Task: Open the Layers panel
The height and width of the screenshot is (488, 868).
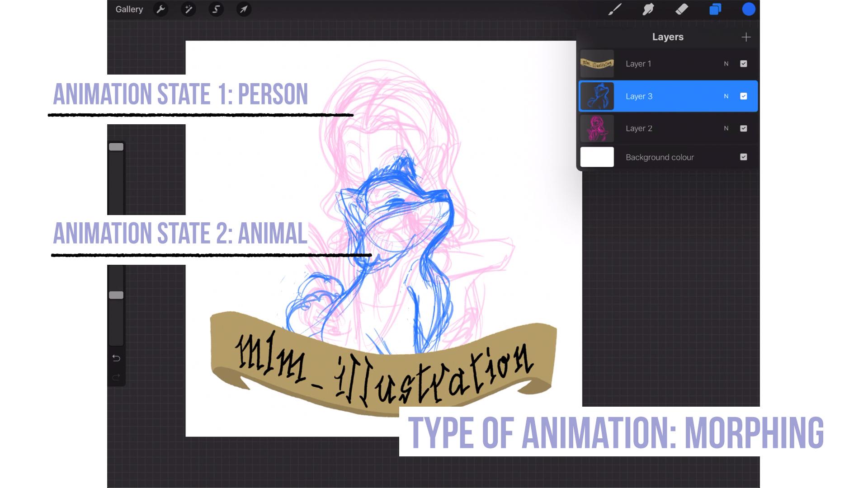Action: pos(716,9)
